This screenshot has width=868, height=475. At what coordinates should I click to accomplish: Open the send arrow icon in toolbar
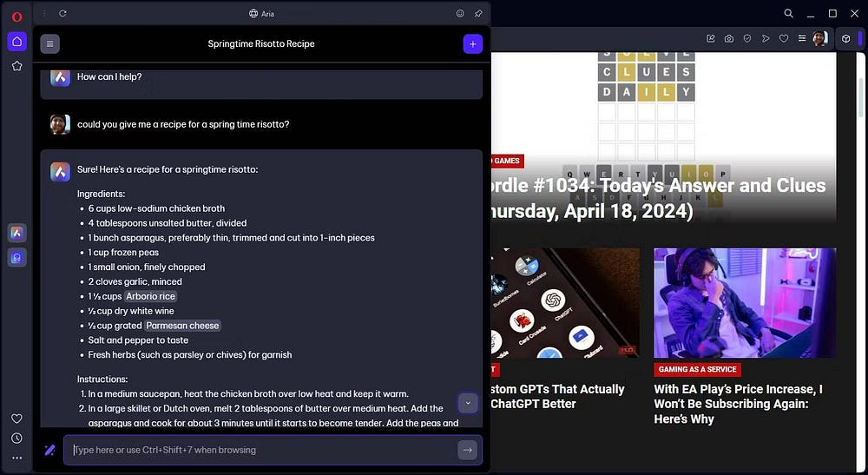coord(766,39)
